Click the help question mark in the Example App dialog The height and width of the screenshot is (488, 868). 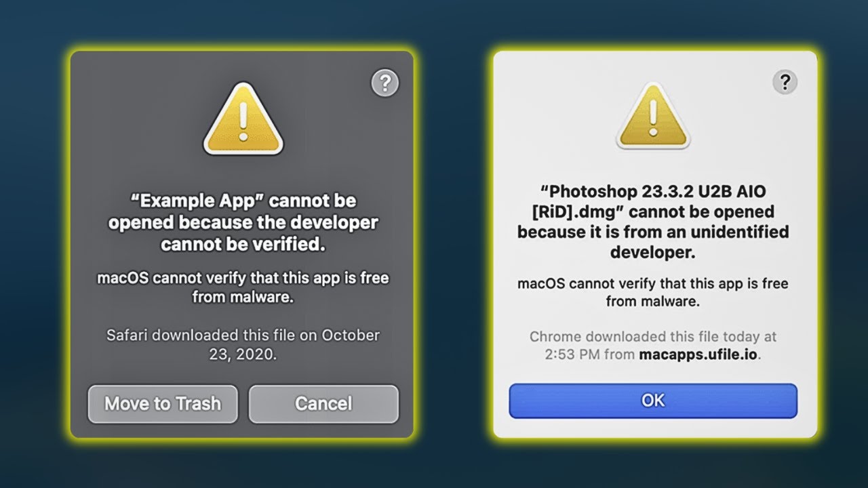385,83
